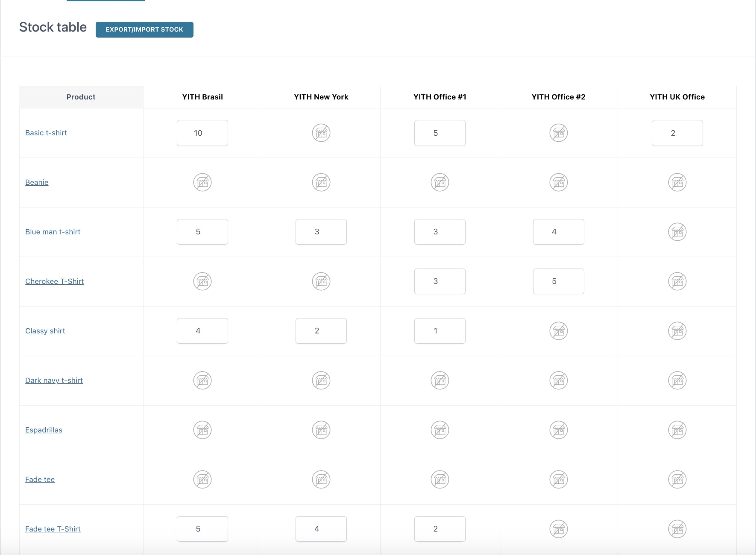
Task: Click the no-store icon for Fade tee in YITH Brasil
Action: 202,479
